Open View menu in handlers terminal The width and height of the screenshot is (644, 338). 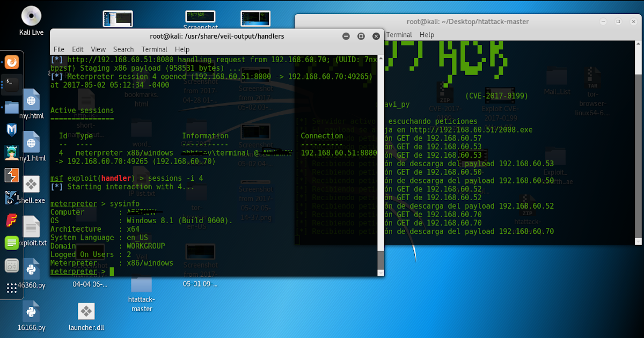coord(98,49)
